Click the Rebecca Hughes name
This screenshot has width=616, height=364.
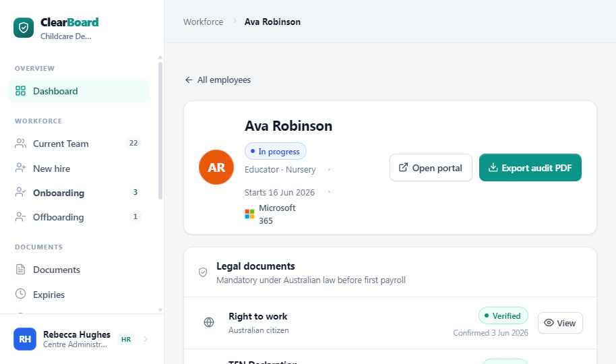pos(77,334)
